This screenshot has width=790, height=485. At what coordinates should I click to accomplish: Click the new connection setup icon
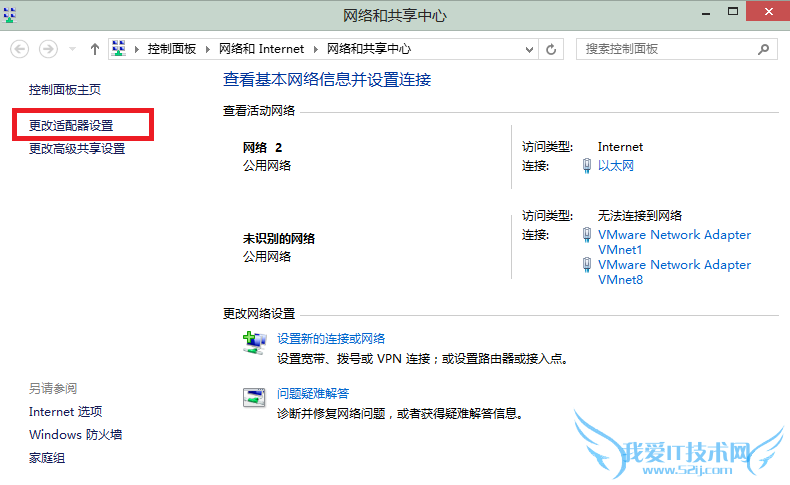coord(254,343)
